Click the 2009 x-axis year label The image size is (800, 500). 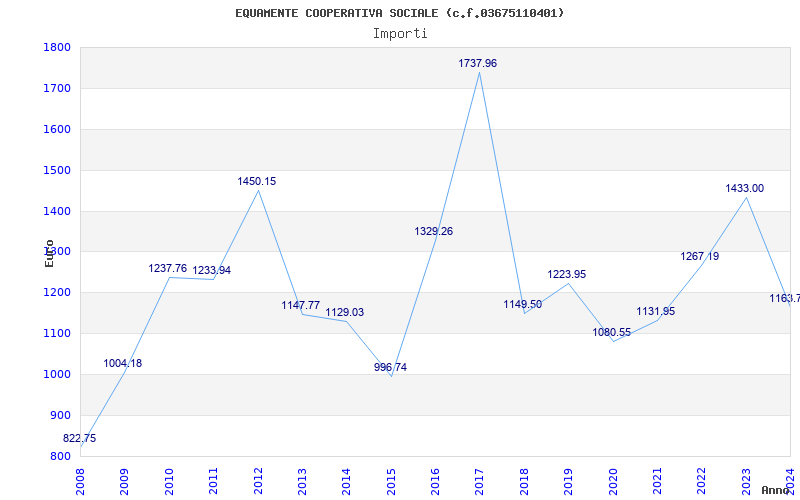(x=124, y=480)
